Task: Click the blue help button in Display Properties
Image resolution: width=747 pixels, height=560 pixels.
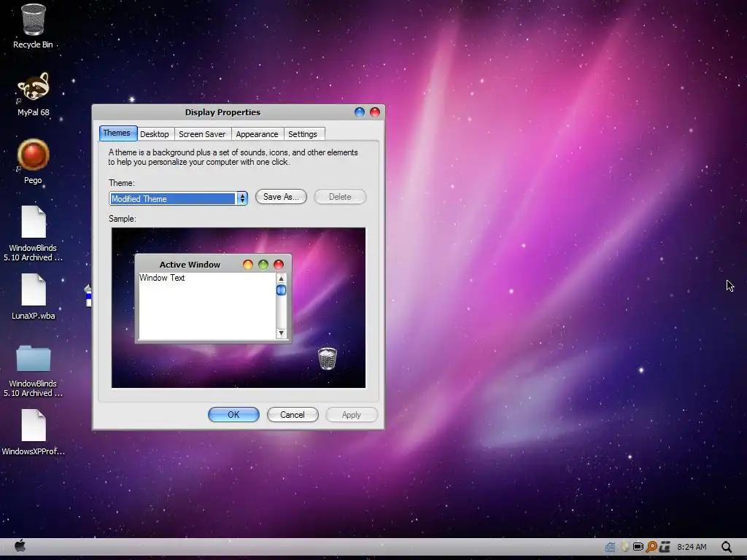Action: (x=360, y=112)
